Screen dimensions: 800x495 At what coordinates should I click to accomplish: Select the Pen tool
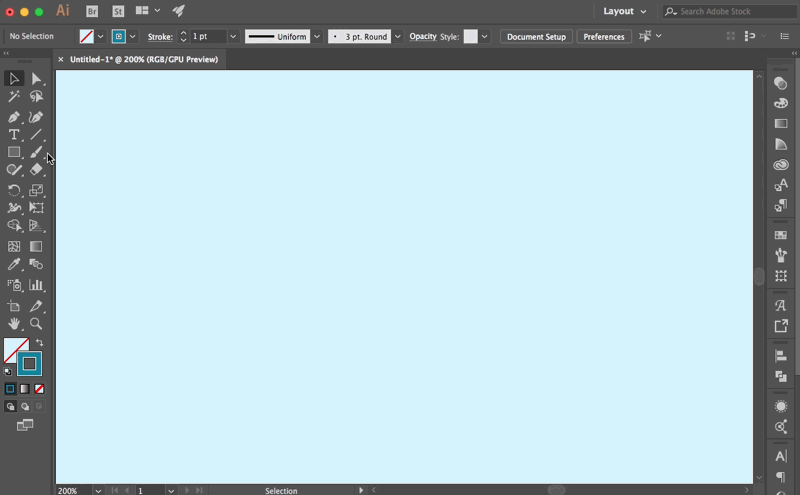(x=14, y=116)
